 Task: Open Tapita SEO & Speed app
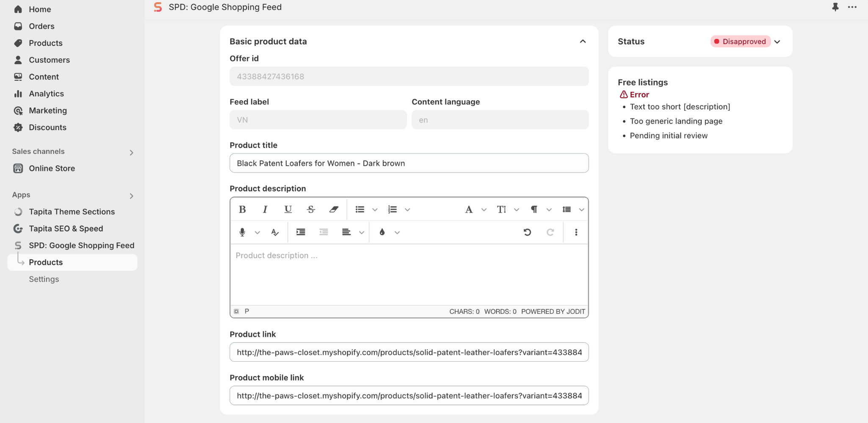coord(66,229)
